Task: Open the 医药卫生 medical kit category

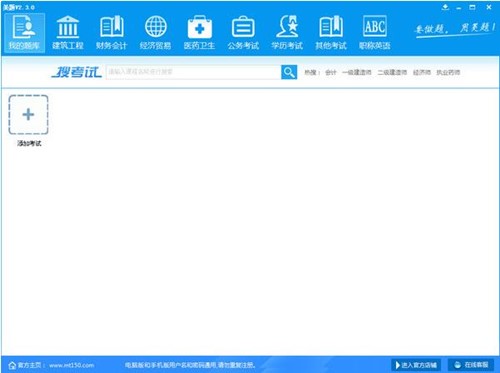Action: tap(199, 33)
